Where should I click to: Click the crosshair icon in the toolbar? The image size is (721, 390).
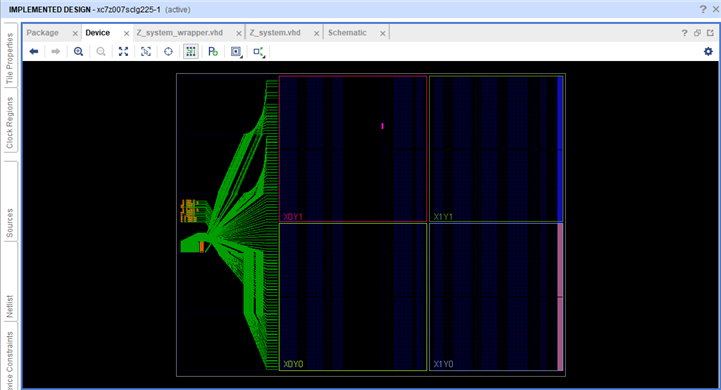click(x=168, y=52)
